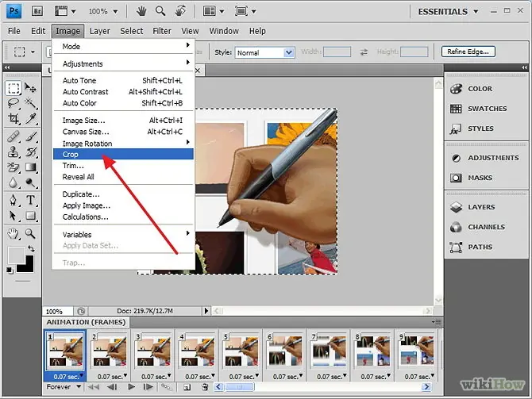Screen dimensions: 532x399
Task: Select the Gradient tool
Action: (30, 167)
